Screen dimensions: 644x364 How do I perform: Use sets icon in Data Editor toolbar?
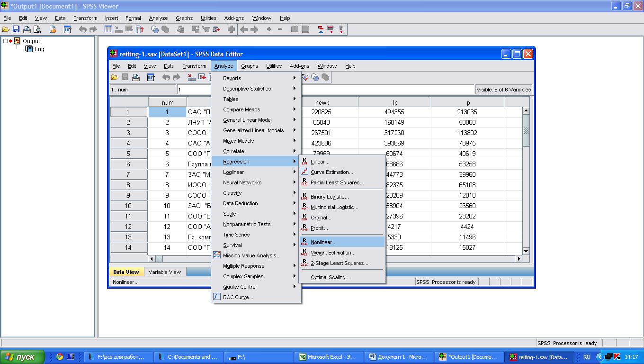click(315, 77)
